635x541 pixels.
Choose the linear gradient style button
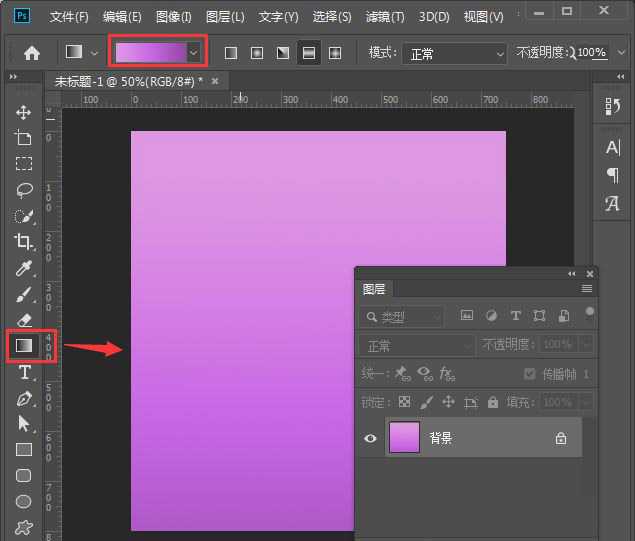point(231,53)
